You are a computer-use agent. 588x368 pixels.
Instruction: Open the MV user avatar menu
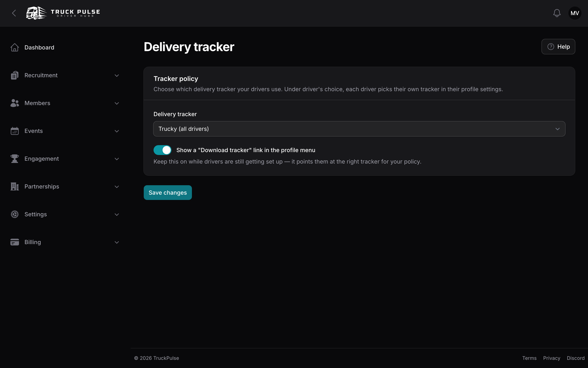(575, 13)
